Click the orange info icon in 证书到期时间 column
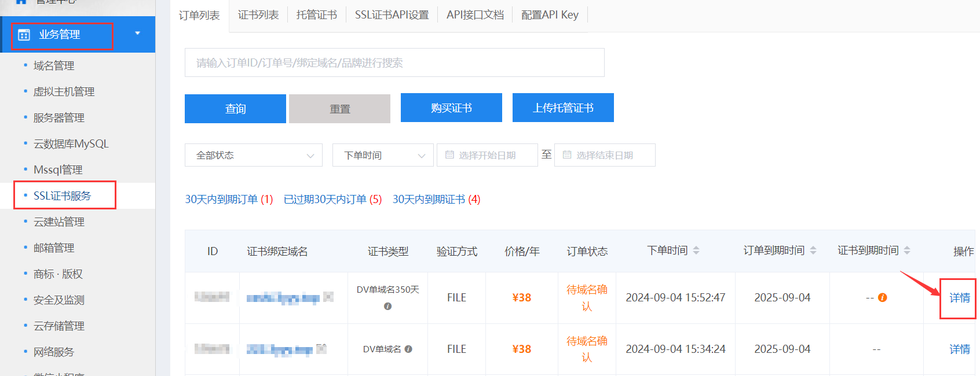The height and width of the screenshot is (376, 980). 882,297
